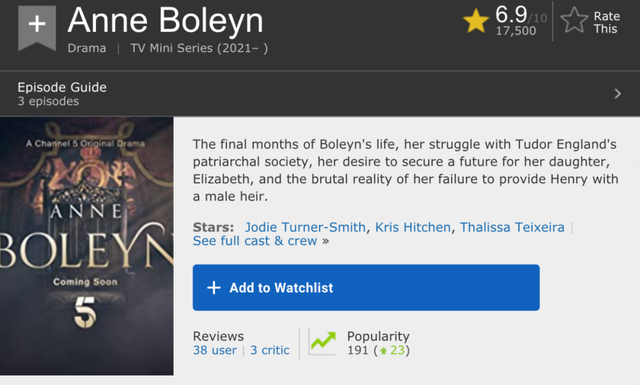Open Jodie Turner-Smith's profile link

point(305,227)
